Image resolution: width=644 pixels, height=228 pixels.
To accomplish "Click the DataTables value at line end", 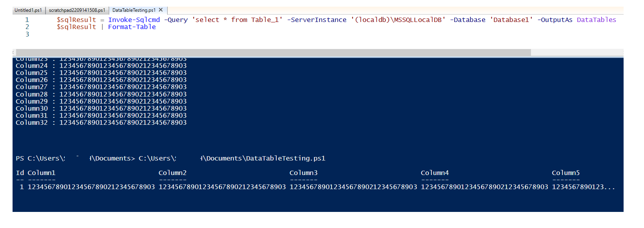I will [x=596, y=20].
